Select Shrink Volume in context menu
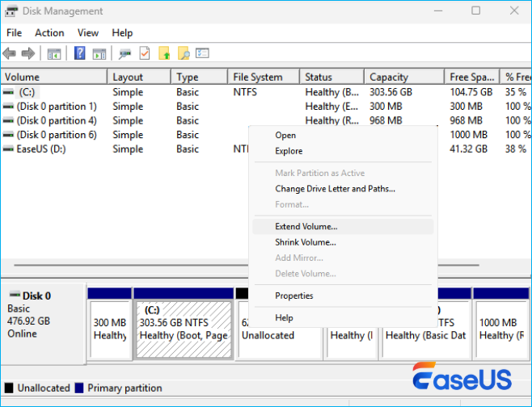 pos(305,242)
